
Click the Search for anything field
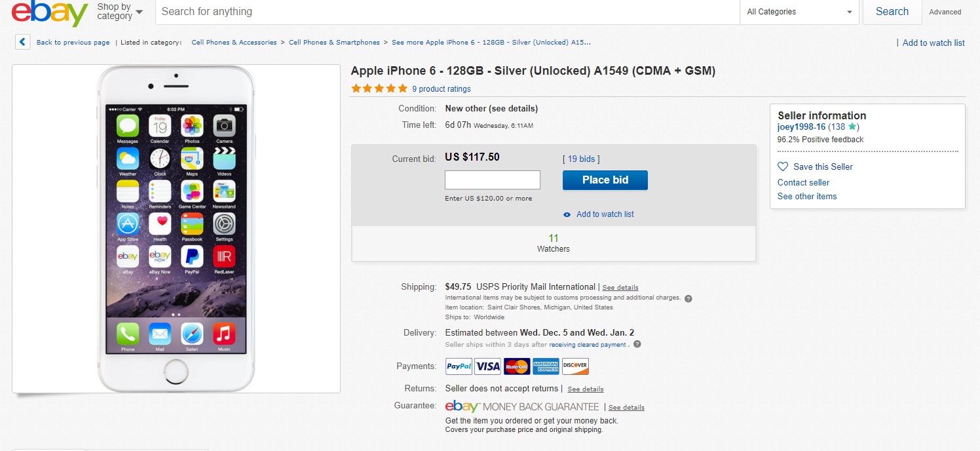pyautogui.click(x=447, y=12)
